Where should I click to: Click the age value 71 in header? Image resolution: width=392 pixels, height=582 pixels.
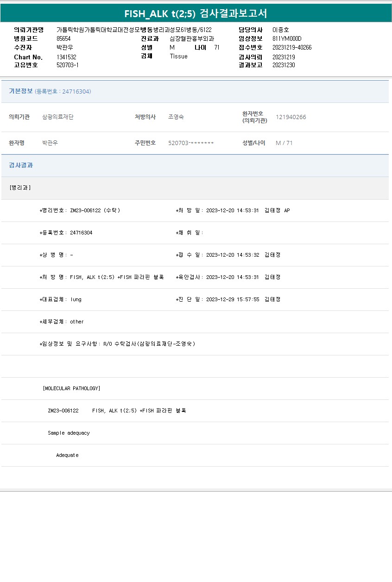(x=217, y=48)
